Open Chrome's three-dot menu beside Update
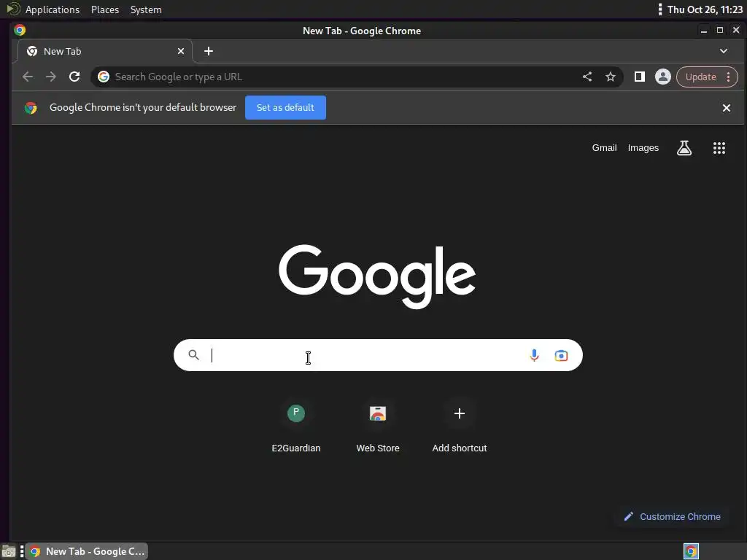The height and width of the screenshot is (560, 747). pyautogui.click(x=729, y=77)
